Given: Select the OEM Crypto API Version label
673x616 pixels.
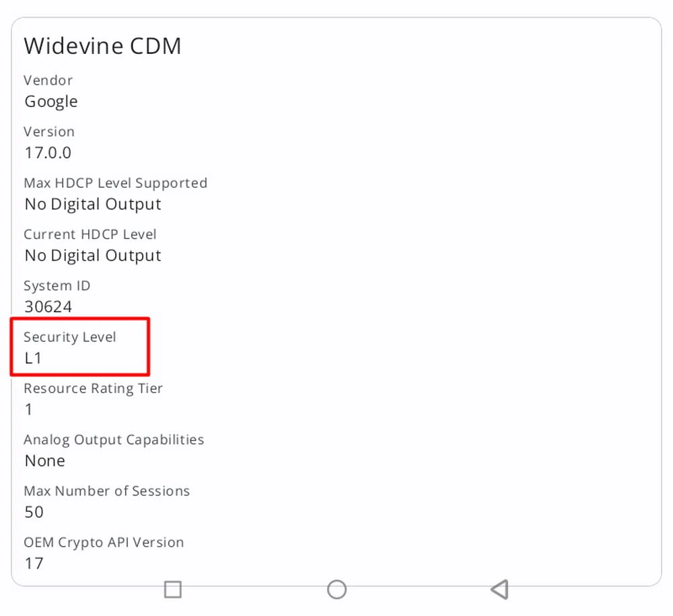Looking at the screenshot, I should click(x=104, y=542).
